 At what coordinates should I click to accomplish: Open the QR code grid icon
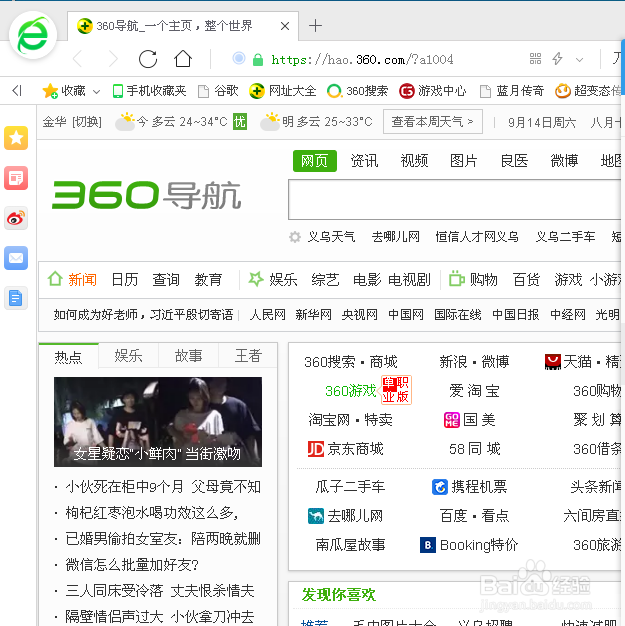[535, 59]
